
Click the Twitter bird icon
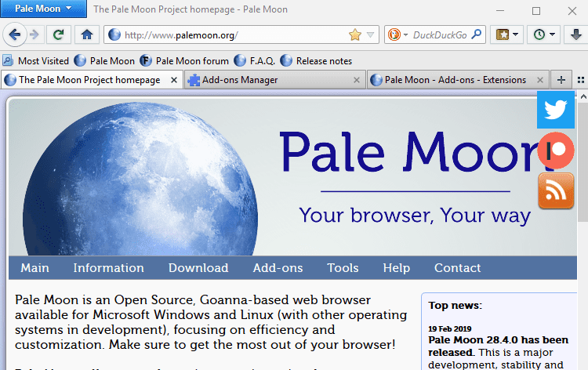[556, 110]
